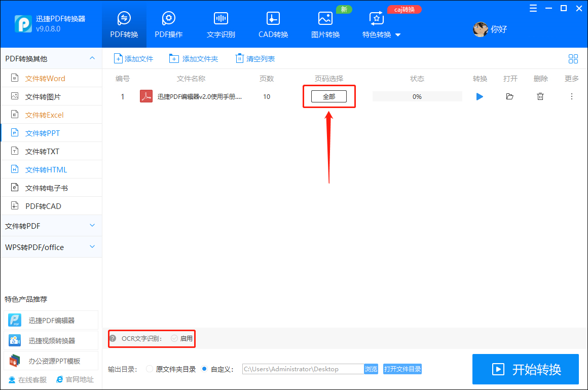
Task: Open output folder icon for row 1
Action: (x=509, y=96)
